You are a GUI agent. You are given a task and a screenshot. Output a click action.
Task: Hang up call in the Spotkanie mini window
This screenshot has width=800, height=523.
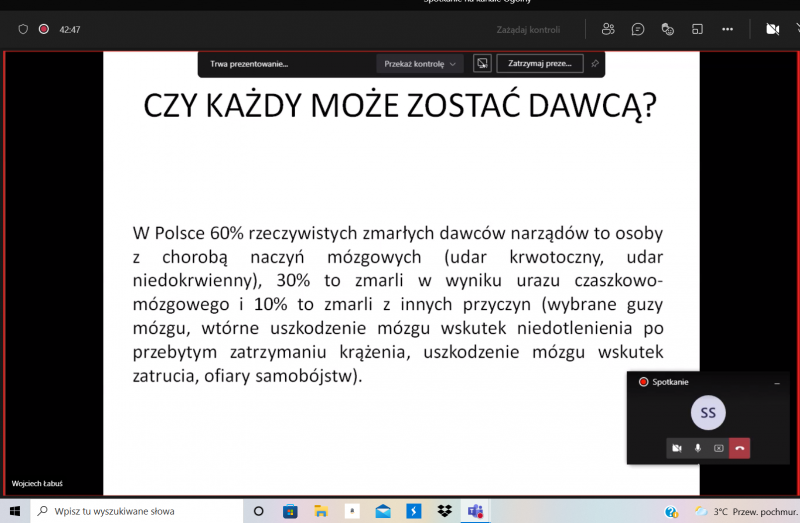point(740,448)
